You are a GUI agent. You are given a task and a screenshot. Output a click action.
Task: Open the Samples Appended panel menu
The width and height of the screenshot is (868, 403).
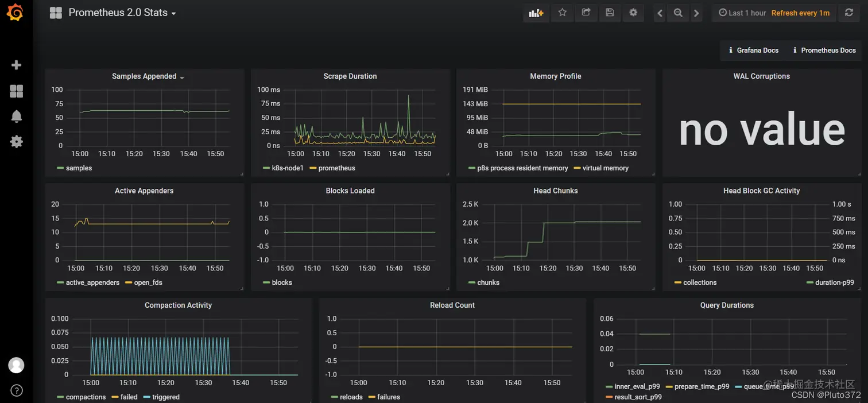pos(148,76)
